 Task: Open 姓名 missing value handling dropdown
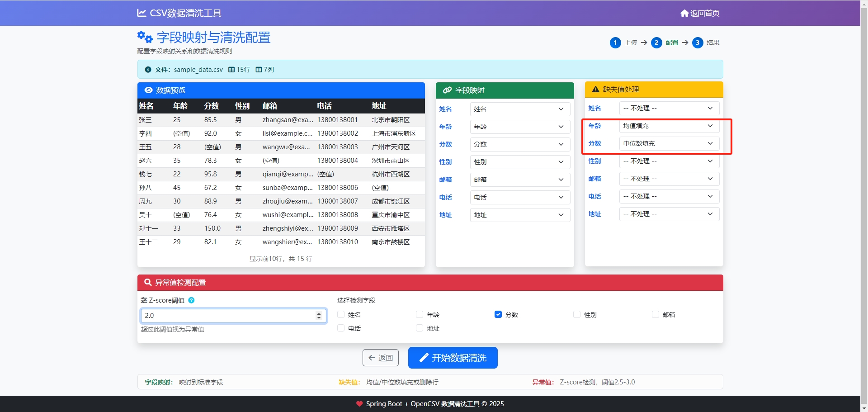coord(669,108)
